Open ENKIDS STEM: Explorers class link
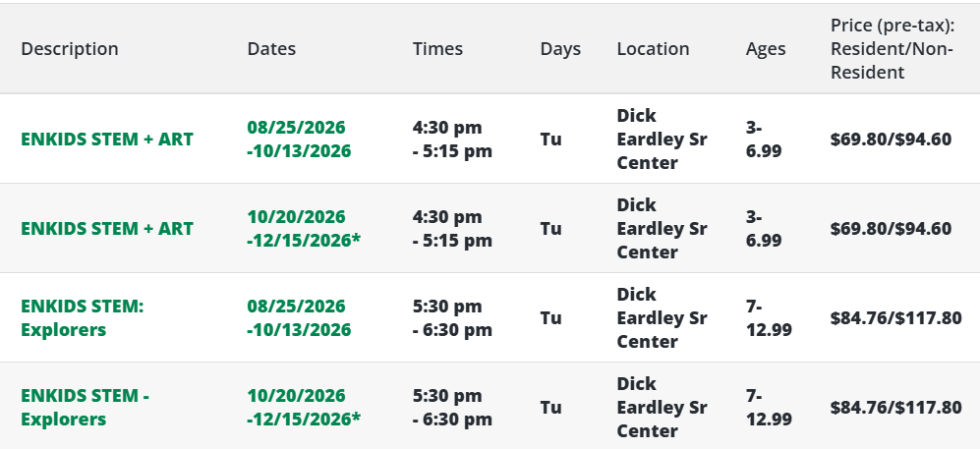 (x=82, y=318)
